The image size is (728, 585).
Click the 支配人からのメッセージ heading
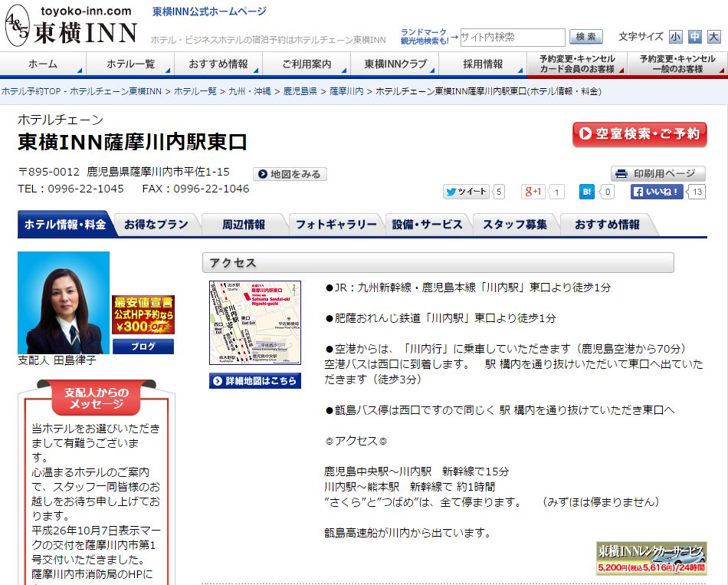click(x=96, y=398)
